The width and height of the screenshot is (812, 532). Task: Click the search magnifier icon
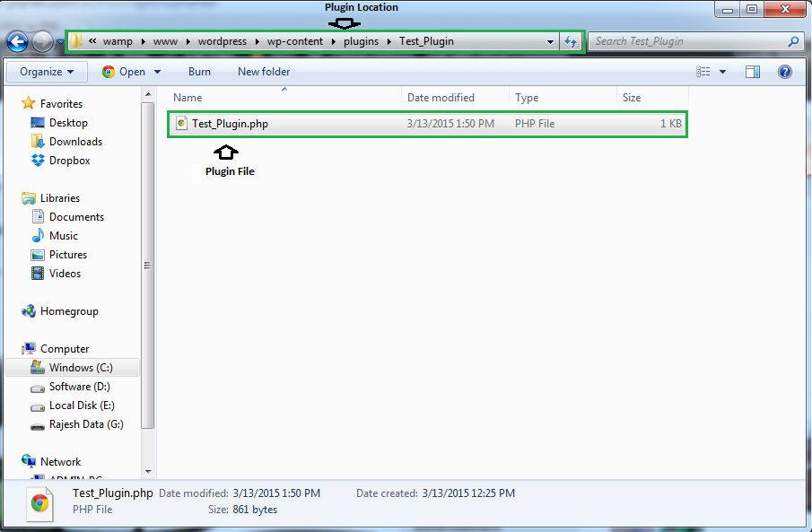point(793,41)
